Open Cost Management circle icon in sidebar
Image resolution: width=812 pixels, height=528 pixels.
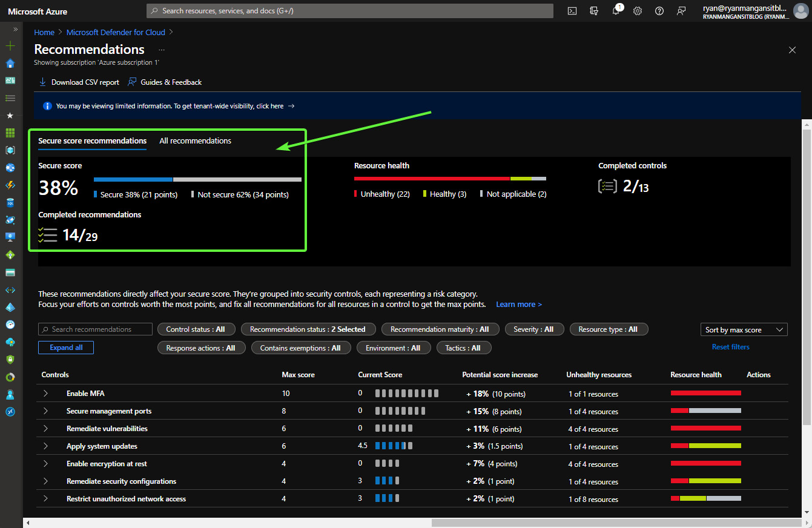click(x=10, y=377)
